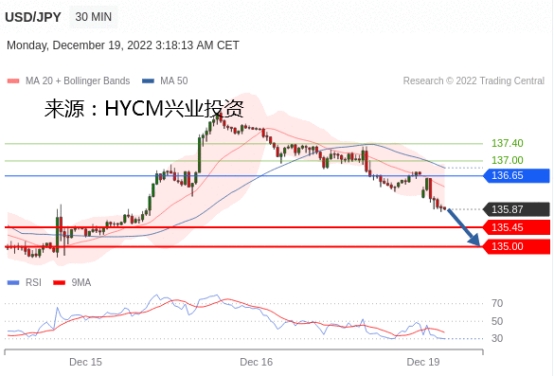Viewport: 554px width, 376px height.
Task: Click the blue 136.65 pivot price tag
Action: [517, 175]
